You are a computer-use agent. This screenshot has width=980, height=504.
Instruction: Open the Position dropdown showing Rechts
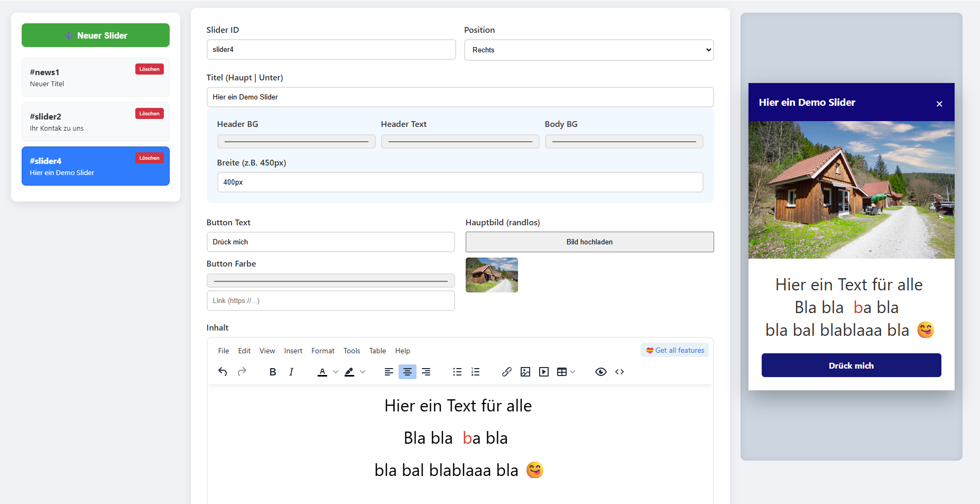coord(588,50)
